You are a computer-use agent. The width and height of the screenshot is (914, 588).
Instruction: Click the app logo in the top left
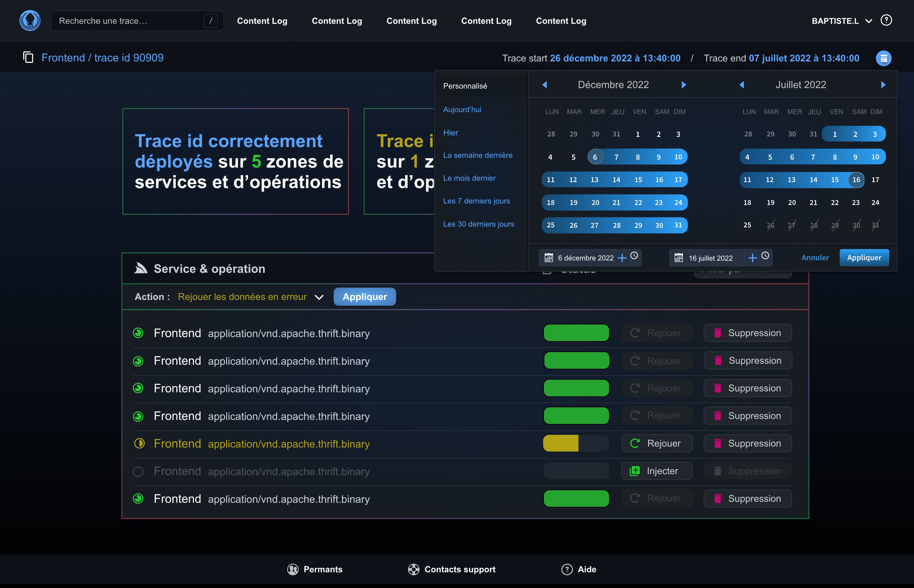click(x=30, y=21)
